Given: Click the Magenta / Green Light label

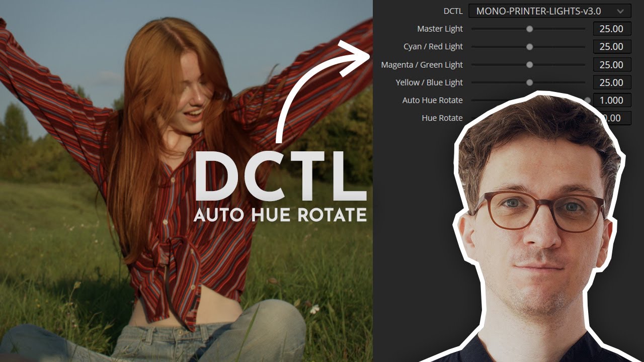Looking at the screenshot, I should point(422,65).
